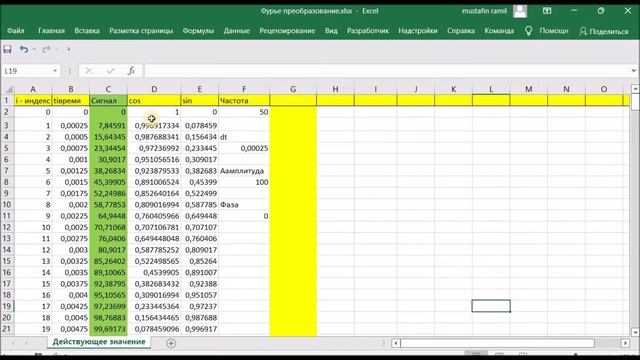640x360 pixels.
Task: Select cell F1 labeled Частота
Action: click(244, 100)
